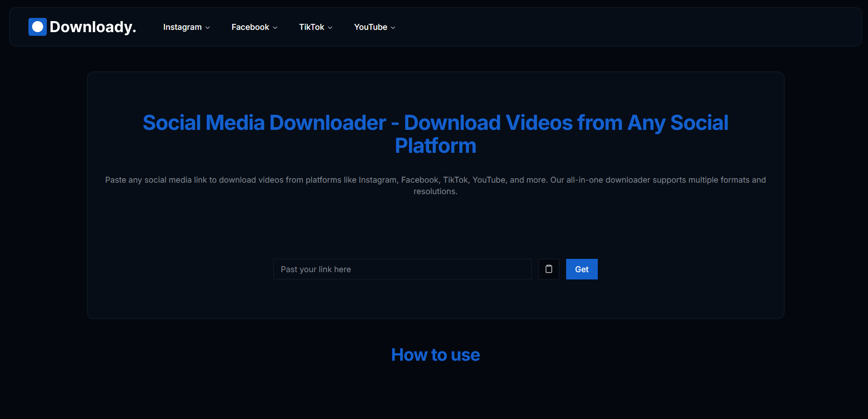This screenshot has height=419, width=868.
Task: Click the Downloady wordmark to go home
Action: point(93,27)
